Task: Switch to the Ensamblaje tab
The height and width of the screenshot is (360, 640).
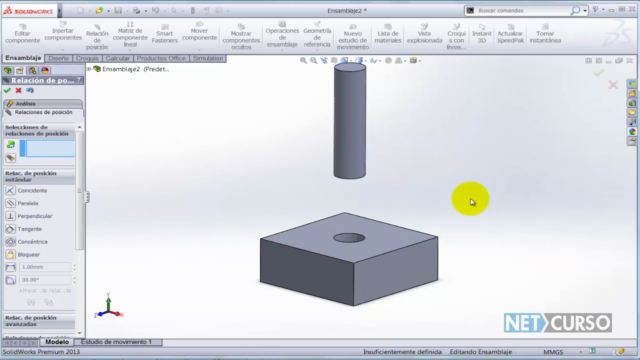Action: (23, 58)
